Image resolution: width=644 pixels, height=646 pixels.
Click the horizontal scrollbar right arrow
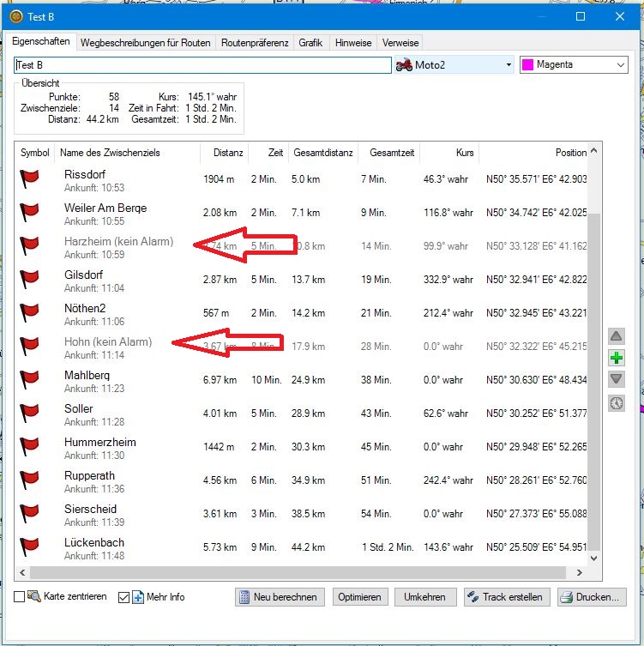pyautogui.click(x=579, y=573)
